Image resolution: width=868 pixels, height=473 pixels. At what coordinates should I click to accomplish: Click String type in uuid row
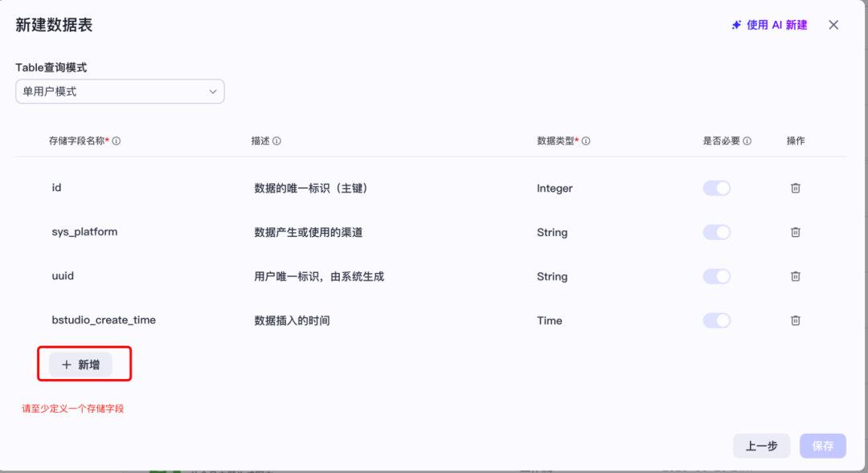click(552, 276)
